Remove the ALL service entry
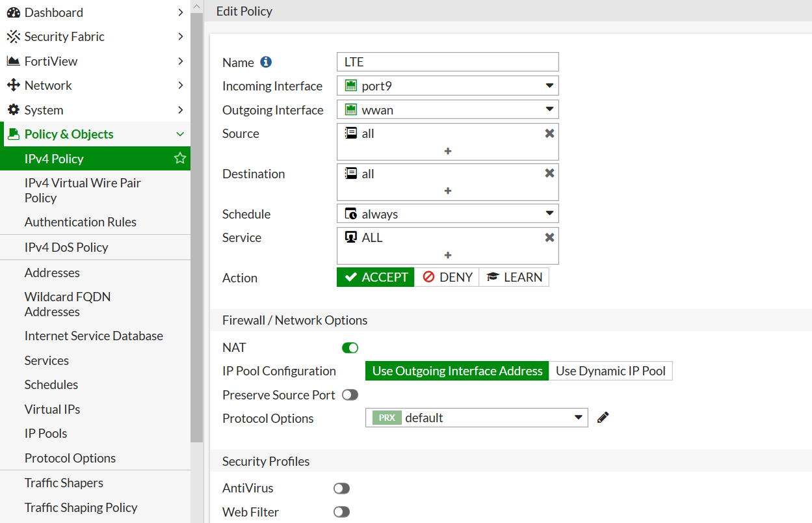Image resolution: width=812 pixels, height=523 pixels. coord(549,237)
